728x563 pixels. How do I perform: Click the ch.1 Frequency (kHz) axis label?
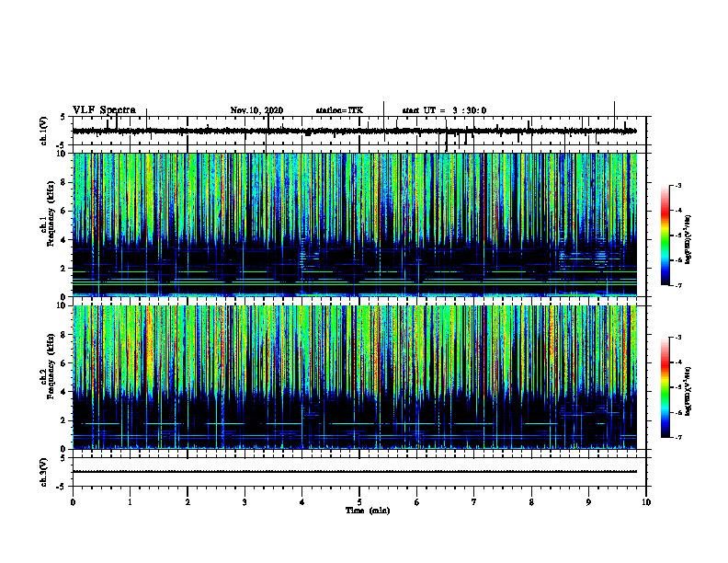(48, 213)
